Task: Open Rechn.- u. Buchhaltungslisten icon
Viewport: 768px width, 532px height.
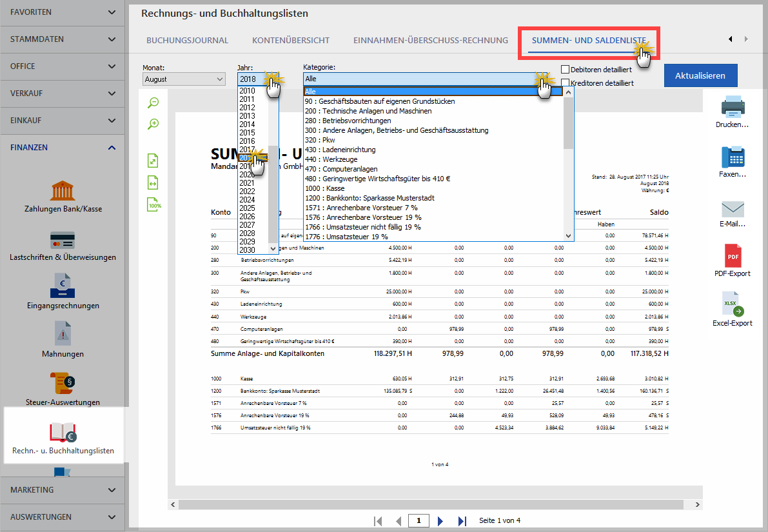Action: click(63, 431)
